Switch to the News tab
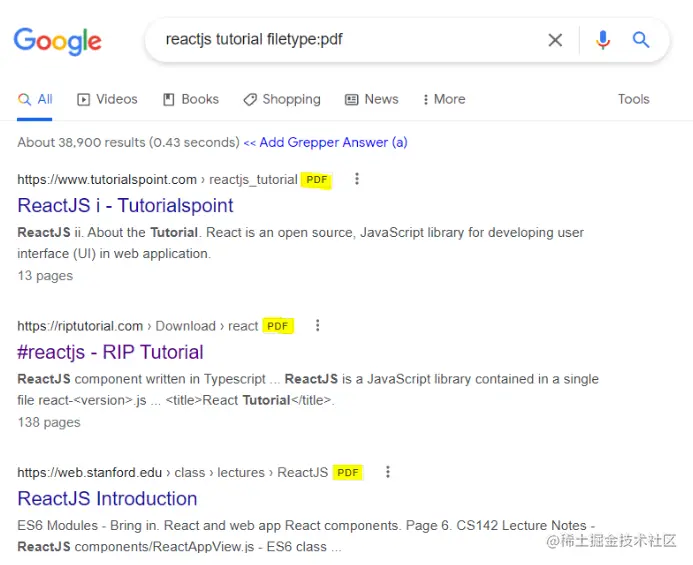 coord(372,99)
